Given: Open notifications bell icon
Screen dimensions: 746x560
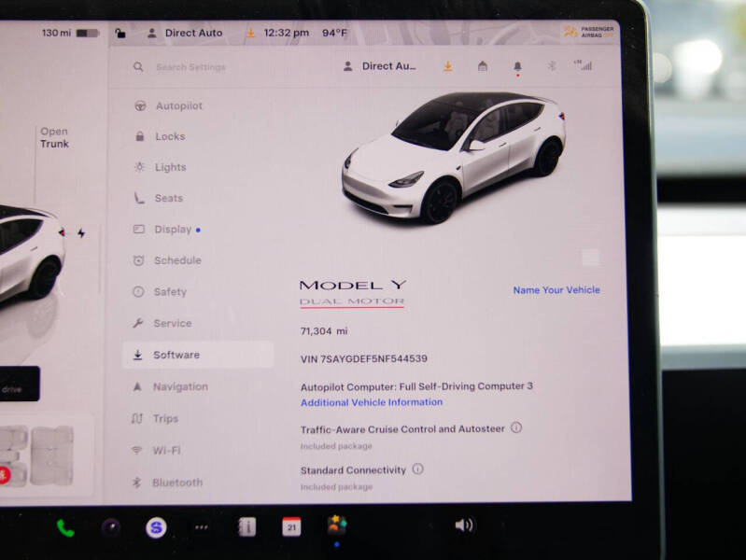Looking at the screenshot, I should pyautogui.click(x=517, y=66).
